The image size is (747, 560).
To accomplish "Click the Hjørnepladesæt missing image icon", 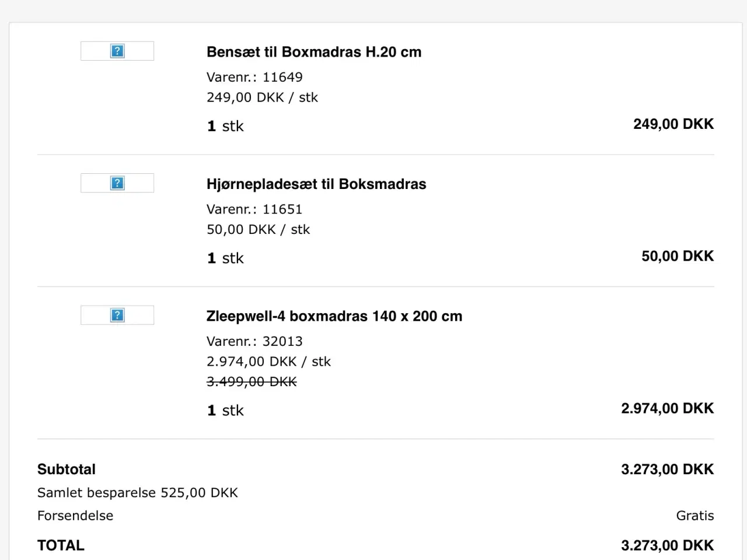I will click(117, 183).
